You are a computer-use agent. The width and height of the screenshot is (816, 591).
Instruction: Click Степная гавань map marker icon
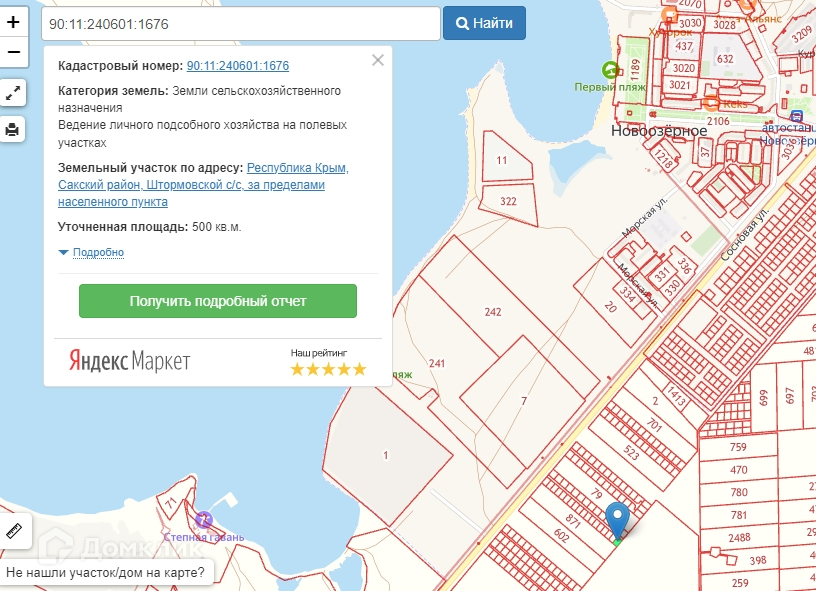coord(203,519)
